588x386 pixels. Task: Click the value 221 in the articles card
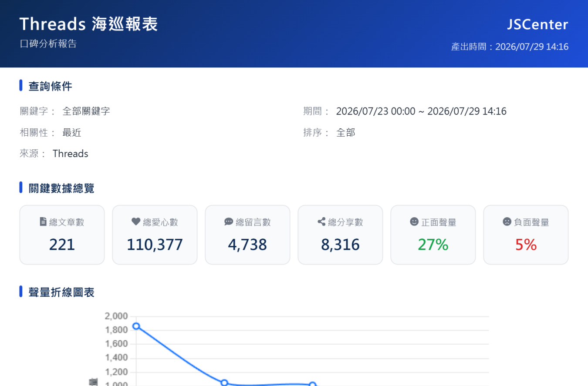click(62, 245)
